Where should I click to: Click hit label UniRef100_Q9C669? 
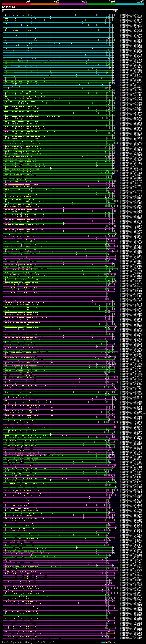tap(131, 120)
